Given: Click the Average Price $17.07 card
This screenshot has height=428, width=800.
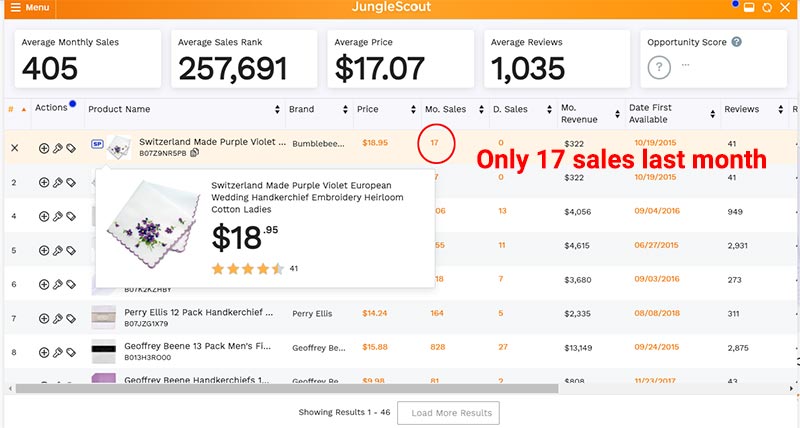Looking at the screenshot, I should (401, 59).
